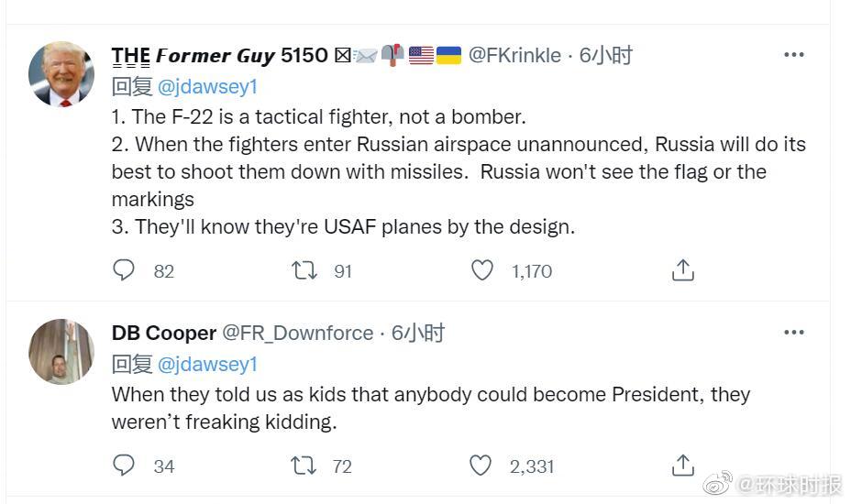This screenshot has height=504, width=851.
Task: Share the FKrinkle tweet
Action: point(682,270)
